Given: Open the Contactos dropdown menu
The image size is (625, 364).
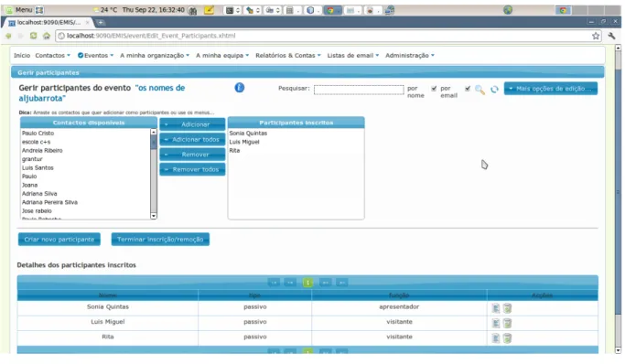Looking at the screenshot, I should point(52,56).
